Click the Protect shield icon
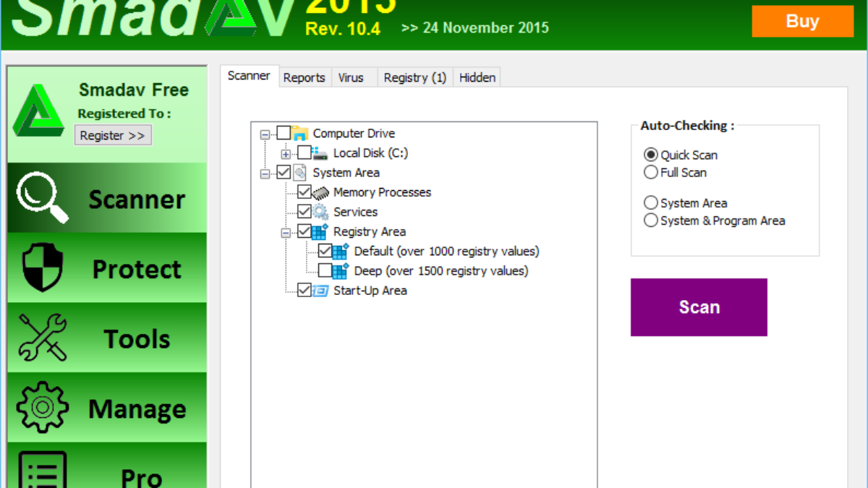 43,267
